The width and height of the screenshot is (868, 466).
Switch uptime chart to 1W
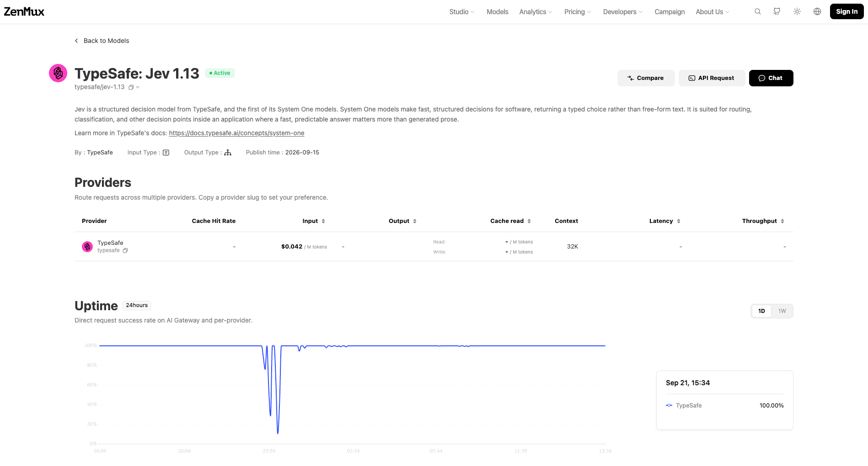pyautogui.click(x=782, y=311)
